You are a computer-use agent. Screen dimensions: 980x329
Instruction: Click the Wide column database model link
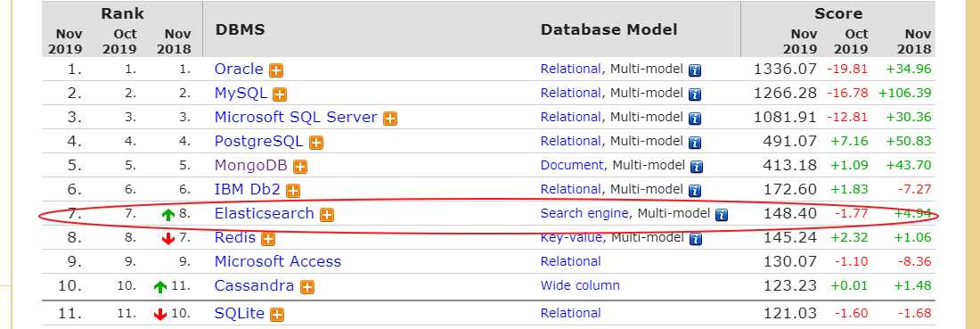580,286
